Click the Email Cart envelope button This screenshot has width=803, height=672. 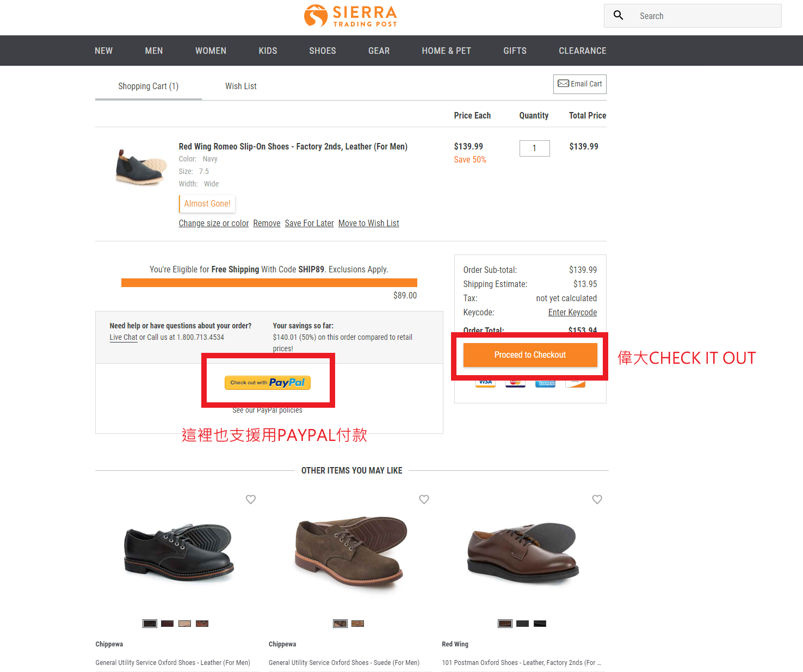(x=579, y=84)
